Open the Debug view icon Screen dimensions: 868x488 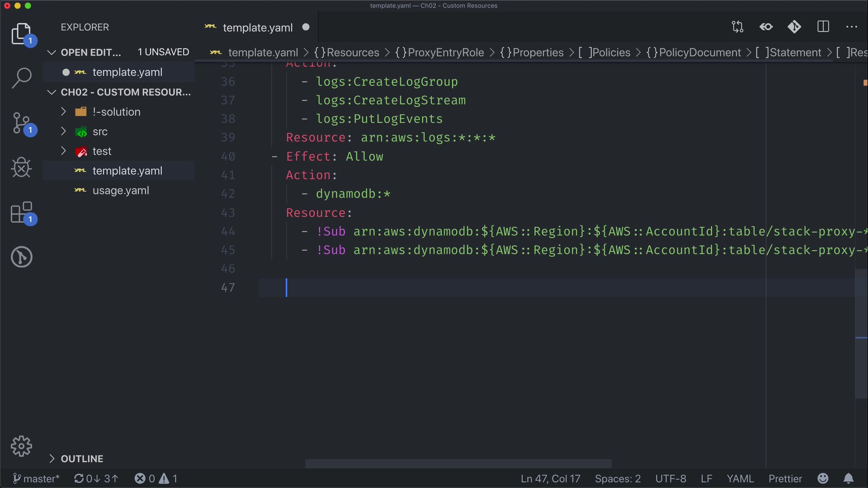coord(21,168)
